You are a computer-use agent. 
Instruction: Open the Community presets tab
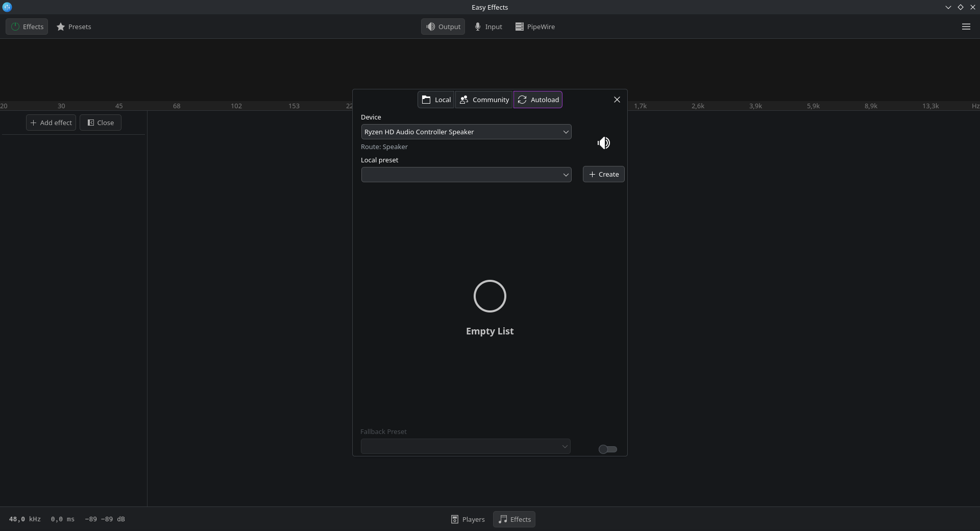pyautogui.click(x=484, y=100)
